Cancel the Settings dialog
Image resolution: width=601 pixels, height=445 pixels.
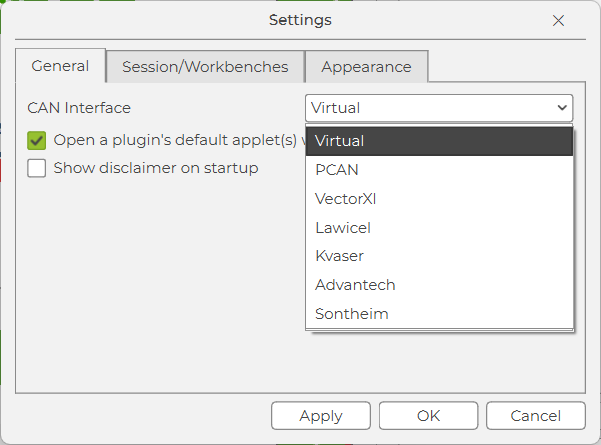pos(536,416)
